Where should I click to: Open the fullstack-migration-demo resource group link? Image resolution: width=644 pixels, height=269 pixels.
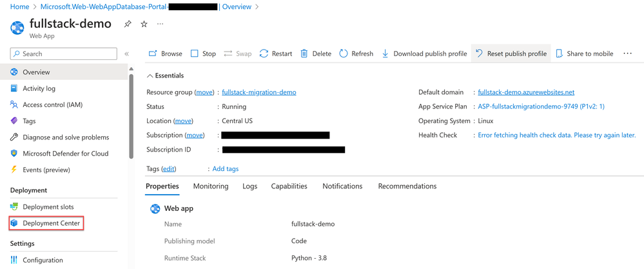[x=259, y=92]
